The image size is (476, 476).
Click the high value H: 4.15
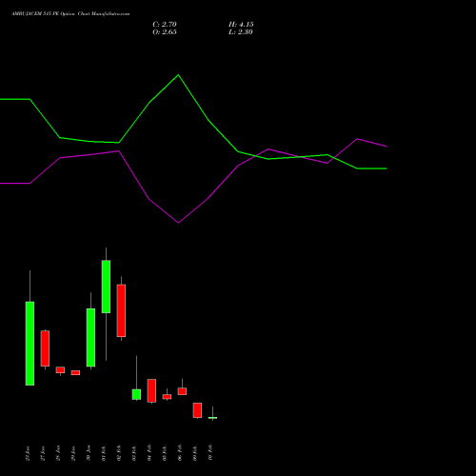pos(241,25)
